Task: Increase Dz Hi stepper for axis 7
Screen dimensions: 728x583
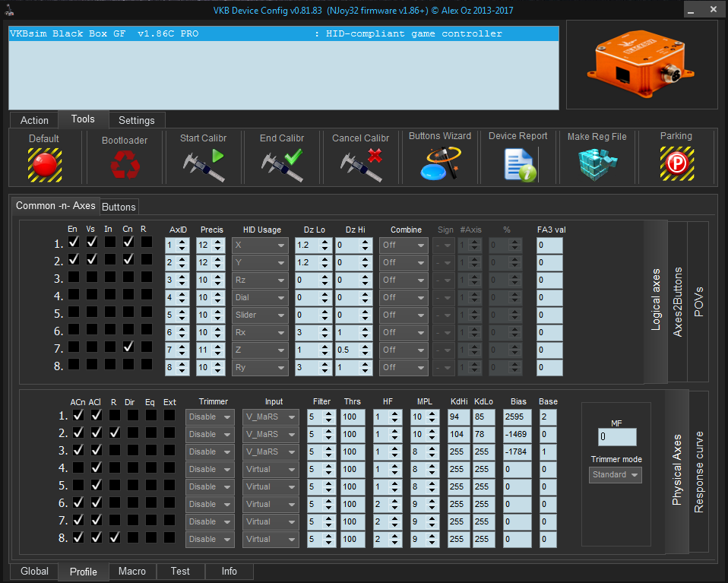Action: [x=366, y=346]
